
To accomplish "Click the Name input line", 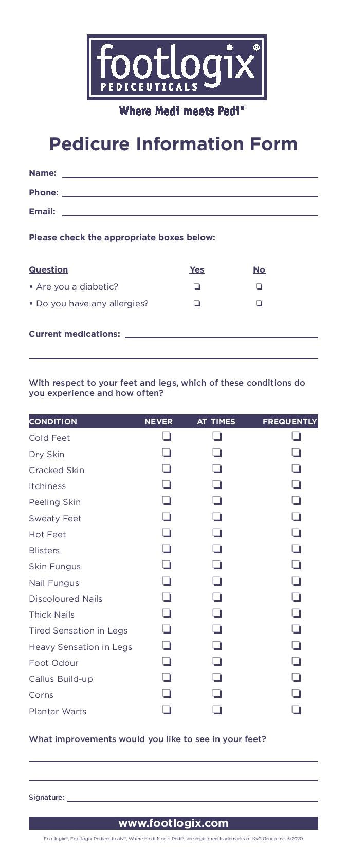I will tap(190, 173).
